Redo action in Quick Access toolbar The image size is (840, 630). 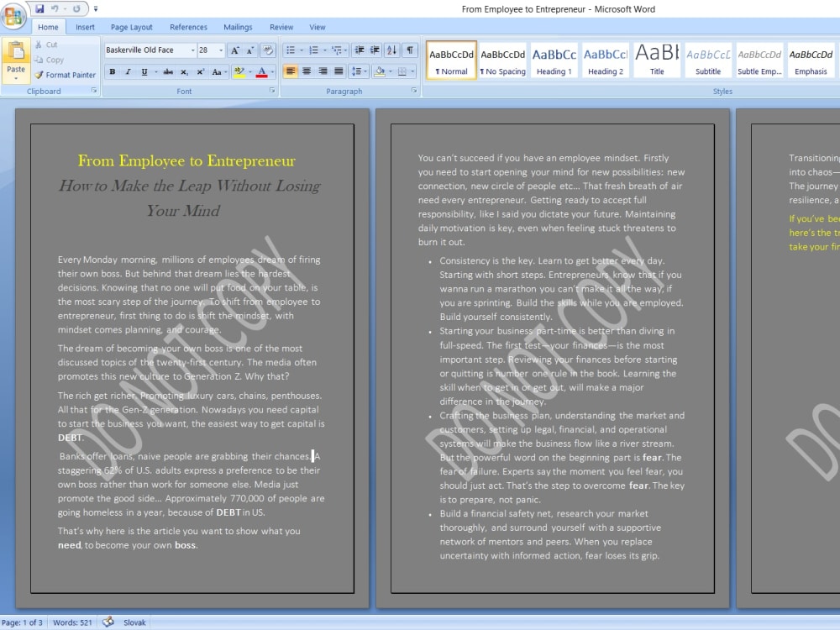[x=76, y=8]
